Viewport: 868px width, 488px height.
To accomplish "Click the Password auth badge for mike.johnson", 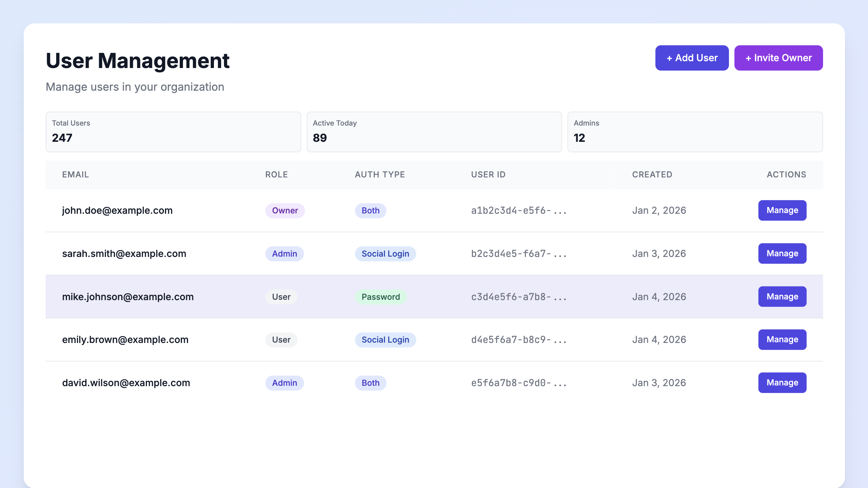I will (380, 296).
